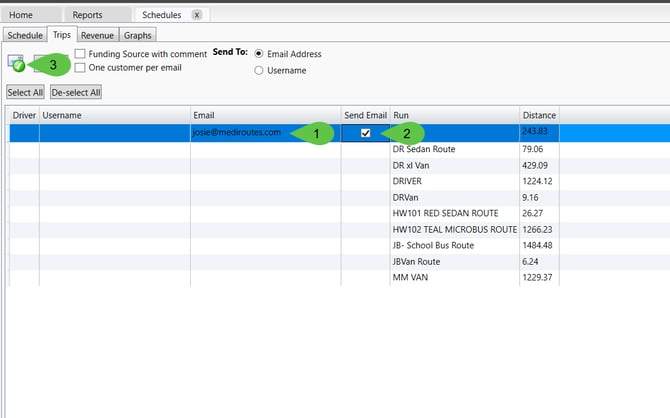Select the Email Address radio option
This screenshot has width=670, height=418.
260,54
